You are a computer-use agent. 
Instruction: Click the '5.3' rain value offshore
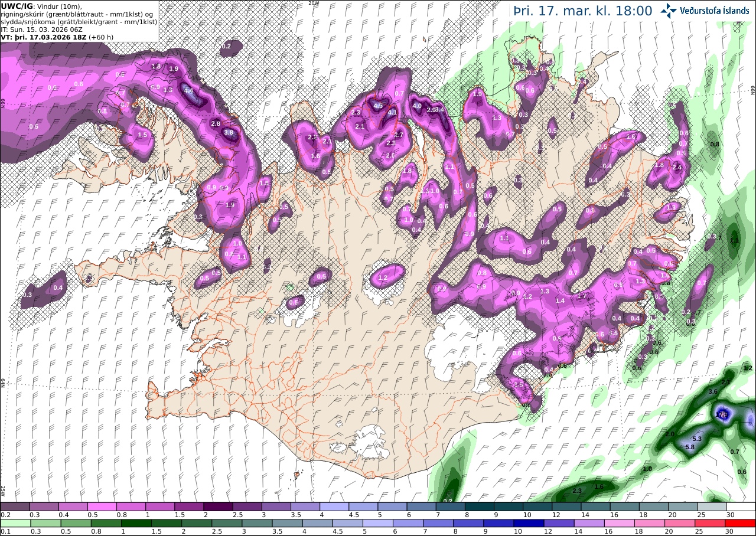click(696, 439)
